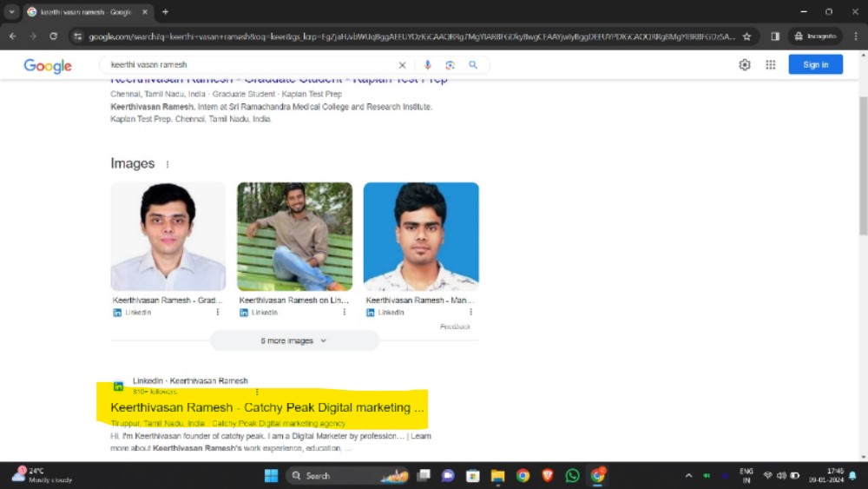Open a new browser tab

tap(165, 11)
